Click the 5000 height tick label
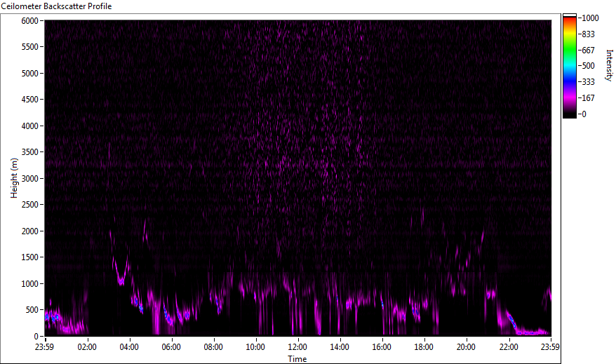Screen dimensions: 616x364 [x=30, y=74]
